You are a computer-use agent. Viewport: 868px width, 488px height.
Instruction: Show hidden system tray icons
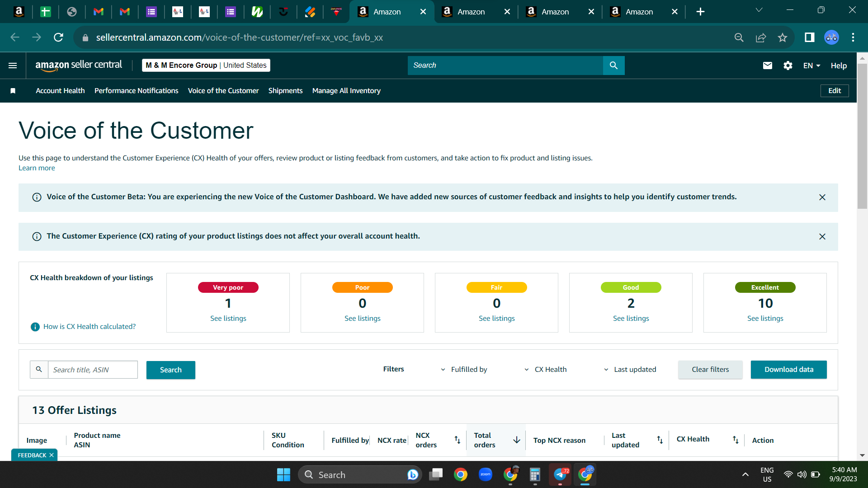(x=745, y=475)
